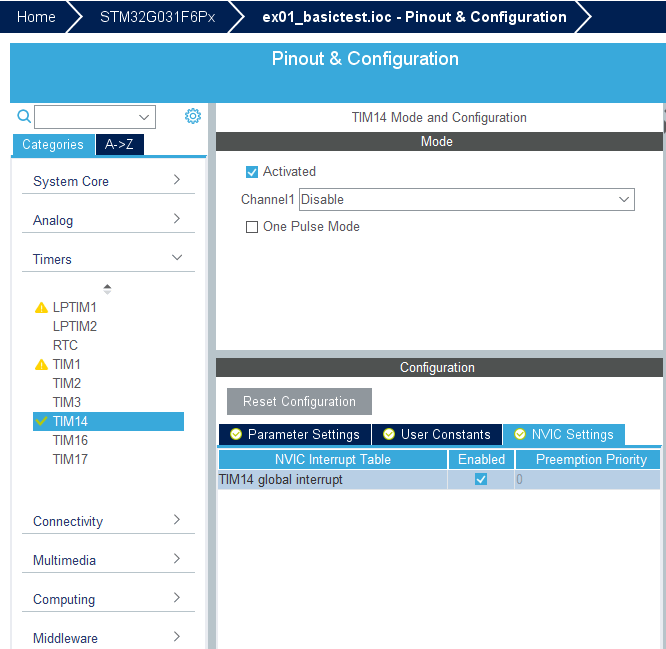Click the User Constants status check icon

[x=389, y=435]
